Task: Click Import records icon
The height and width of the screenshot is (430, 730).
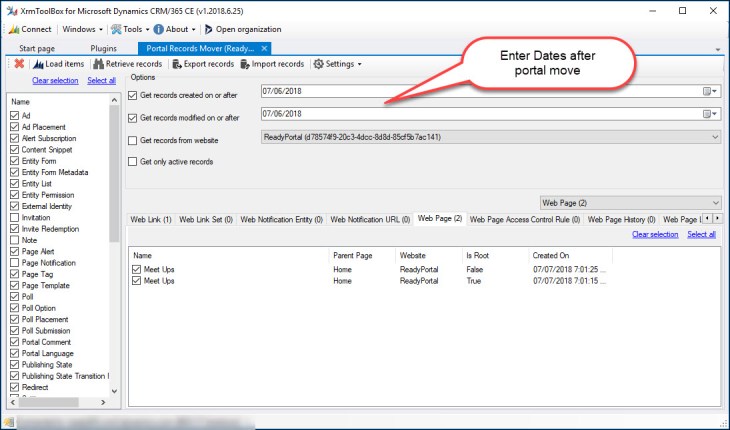Action: (x=244, y=64)
